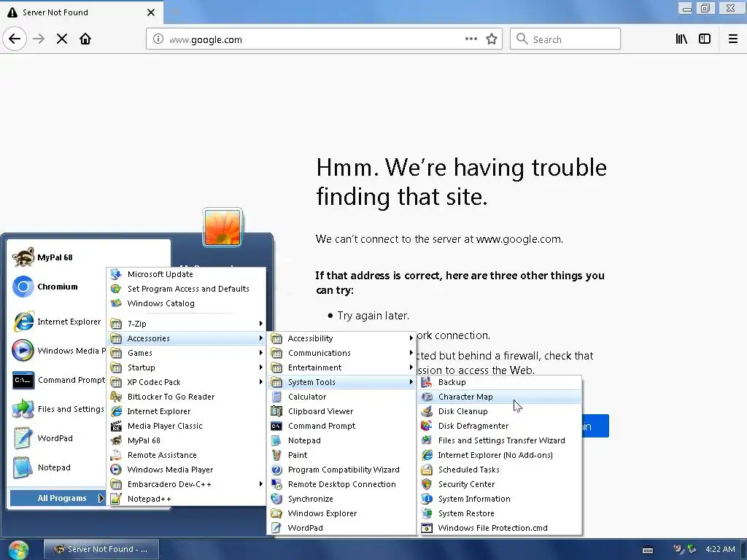Launch Paint from Accessories
Screen dimensions: 747x560
coord(341,455)
